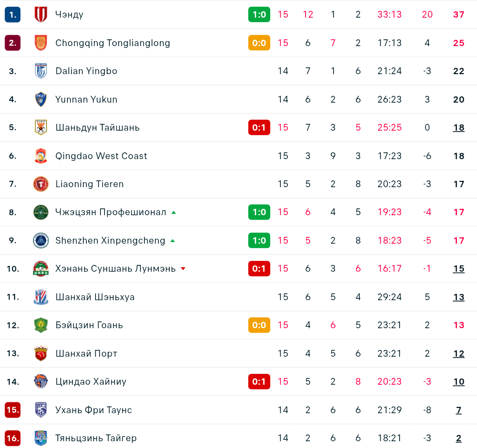Click underlined 18 points for Шаньдун Тайшань
This screenshot has height=448, width=477.
click(x=459, y=127)
